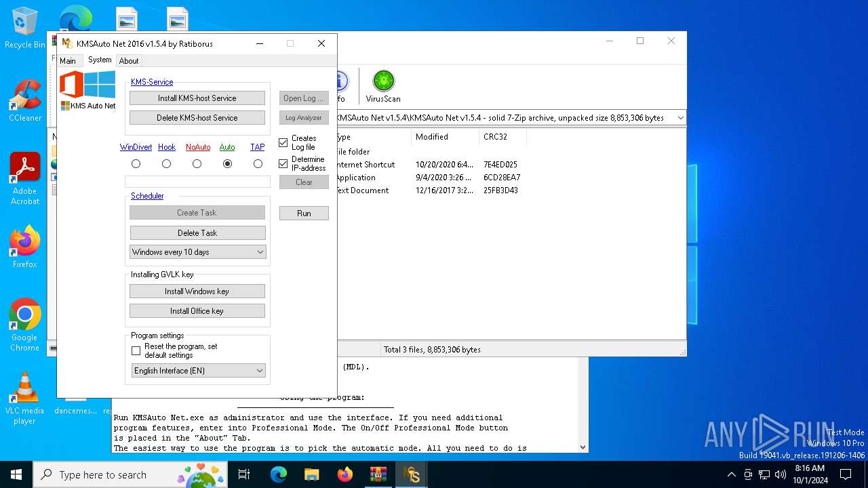
Task: Switch to the About tab
Action: tap(129, 61)
